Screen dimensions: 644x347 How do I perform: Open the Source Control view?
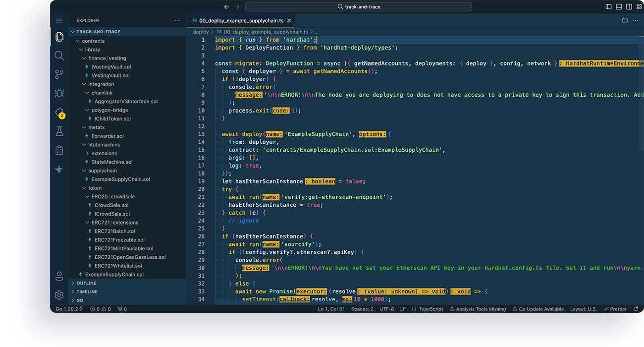click(x=59, y=74)
